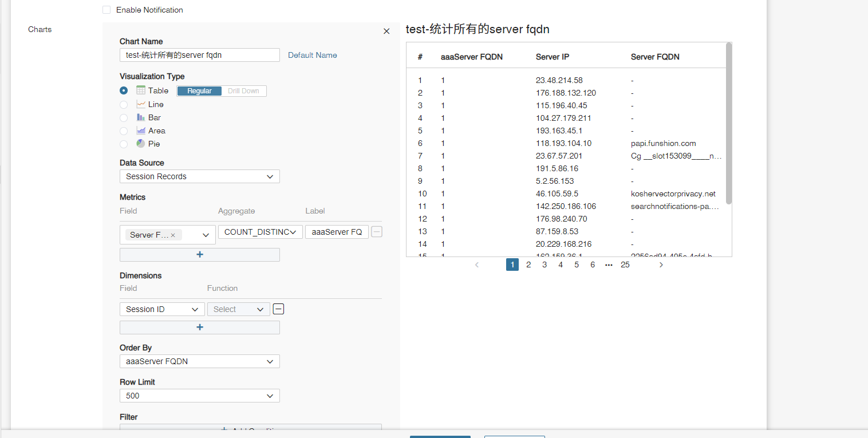Remove the Session ID dimension row
The image size is (868, 438).
[278, 309]
